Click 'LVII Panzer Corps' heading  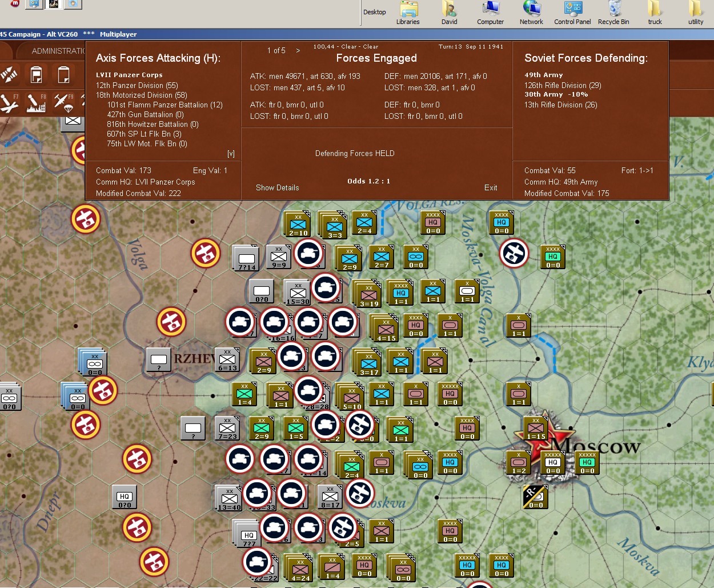pyautogui.click(x=129, y=75)
